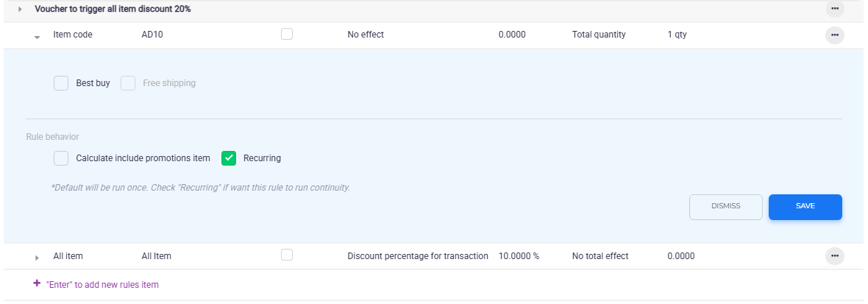868x304 pixels.
Task: Open the more options menu for voucher header
Action: tap(834, 9)
